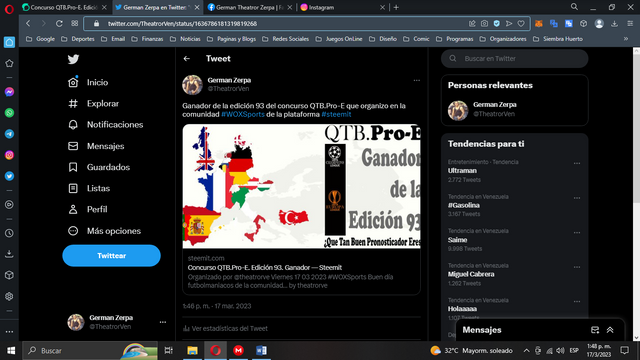
Task: Open Guardados in Twitter navigation
Action: (x=99, y=167)
